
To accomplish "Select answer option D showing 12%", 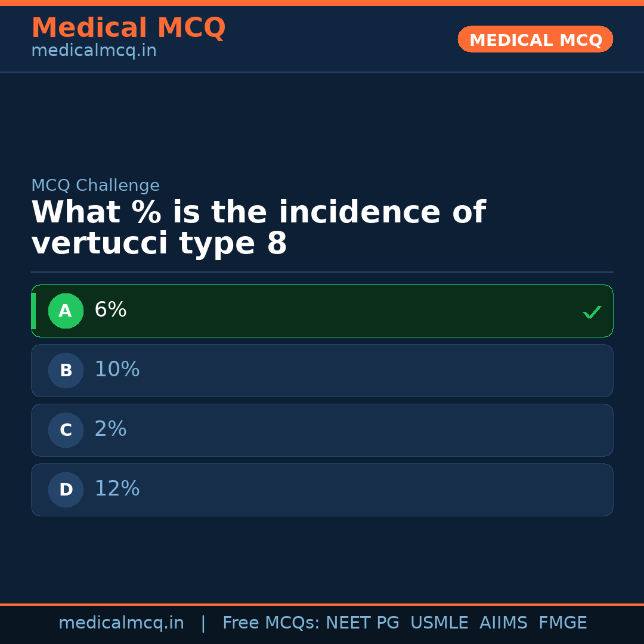I will [x=322, y=490].
